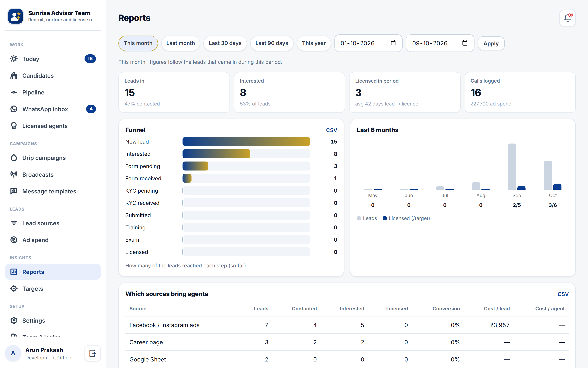The image size is (588, 368).
Task: Click the Lead sources filter icon
Action: [x=14, y=223]
